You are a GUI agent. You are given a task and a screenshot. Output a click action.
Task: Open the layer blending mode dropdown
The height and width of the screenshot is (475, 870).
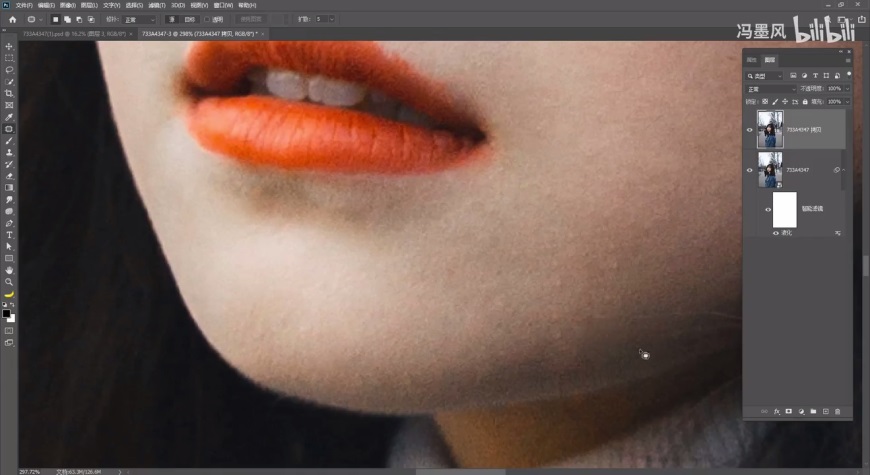click(x=771, y=89)
